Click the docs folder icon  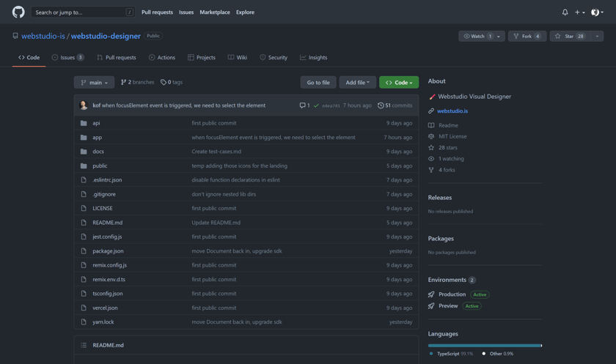84,152
